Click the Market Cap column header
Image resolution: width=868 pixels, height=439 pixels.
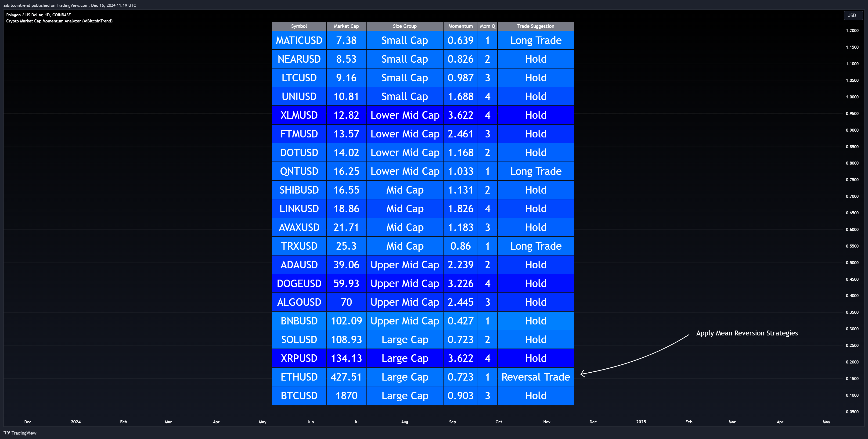pyautogui.click(x=346, y=26)
